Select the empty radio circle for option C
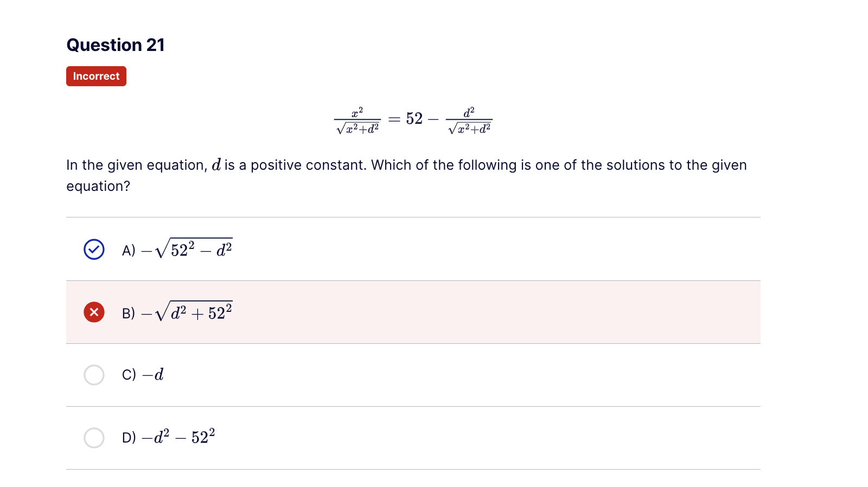Image resolution: width=868 pixels, height=487 pixels. pos(94,375)
